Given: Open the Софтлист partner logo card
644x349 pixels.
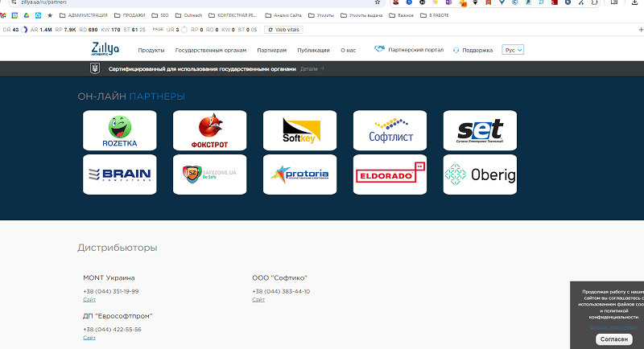Looking at the screenshot, I should pos(390,130).
